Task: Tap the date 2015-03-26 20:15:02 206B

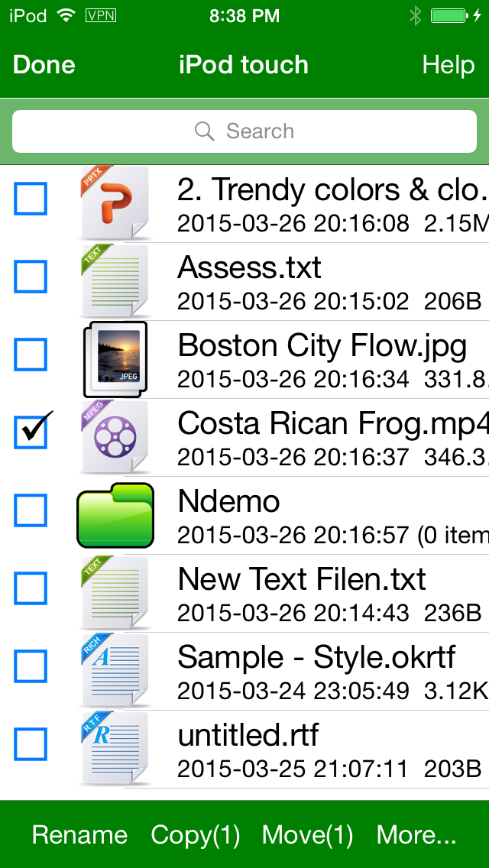Action: tap(329, 301)
